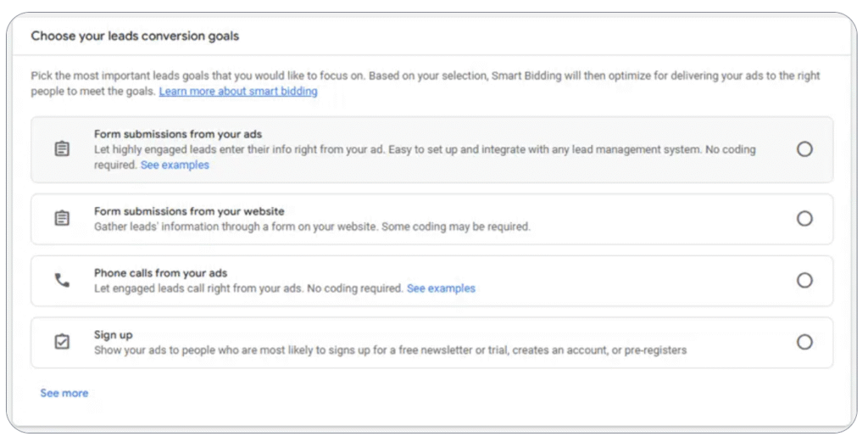Click the phone handset icon
Image resolution: width=868 pixels, height=442 pixels.
tap(62, 280)
